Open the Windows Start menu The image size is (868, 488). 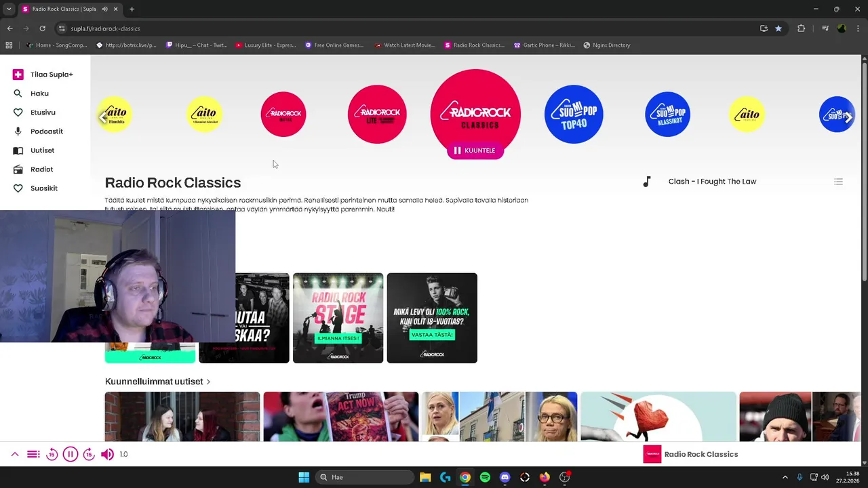tap(304, 477)
